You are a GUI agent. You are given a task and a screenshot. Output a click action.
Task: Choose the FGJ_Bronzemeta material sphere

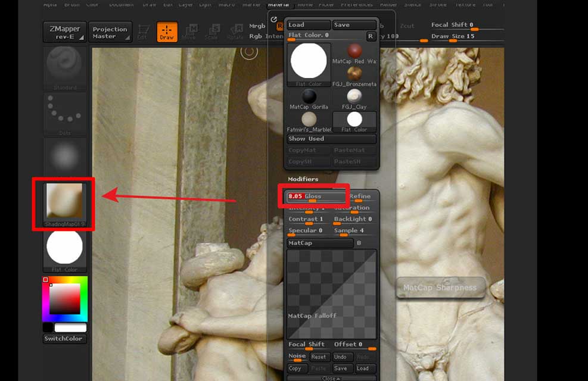[x=355, y=73]
